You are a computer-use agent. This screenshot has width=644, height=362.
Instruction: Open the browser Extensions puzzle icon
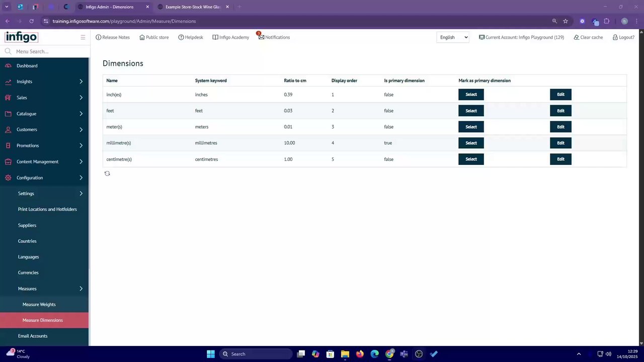tap(607, 21)
